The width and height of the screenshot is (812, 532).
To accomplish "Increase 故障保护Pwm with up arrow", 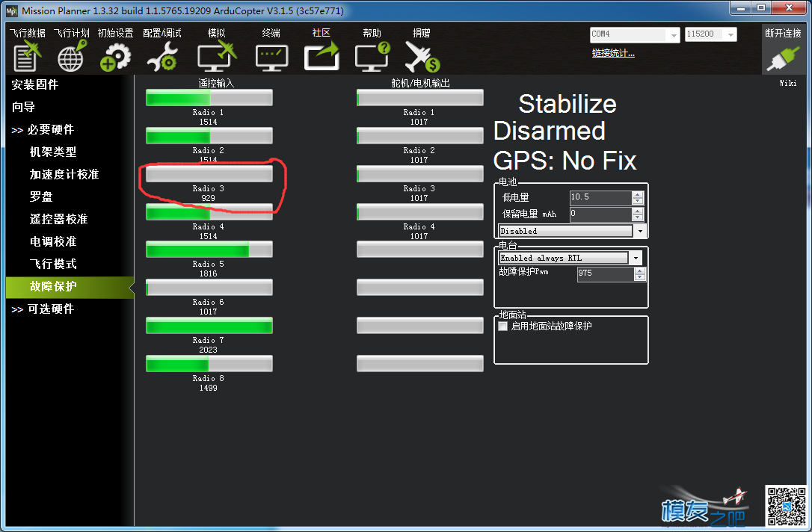I will click(x=640, y=271).
